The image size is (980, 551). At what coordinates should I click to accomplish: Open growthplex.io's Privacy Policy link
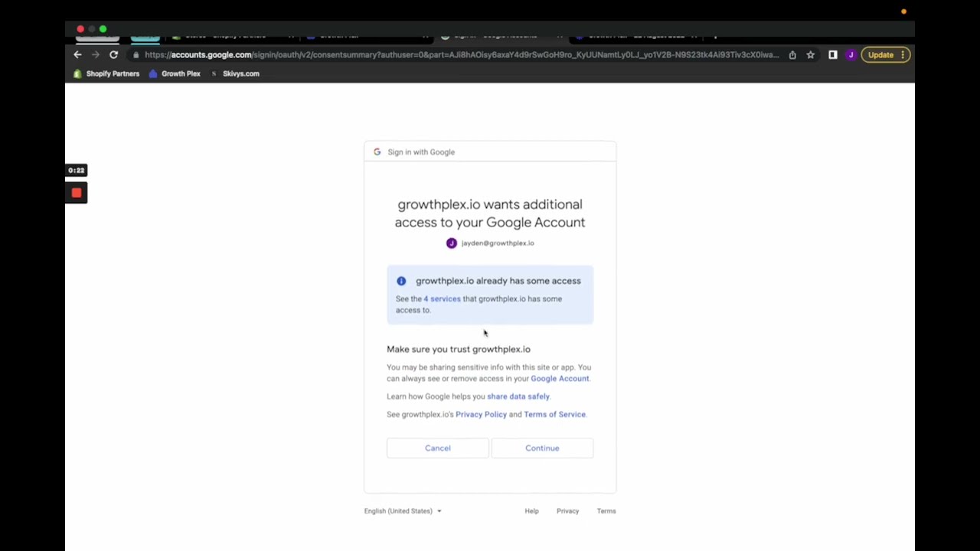[481, 415]
